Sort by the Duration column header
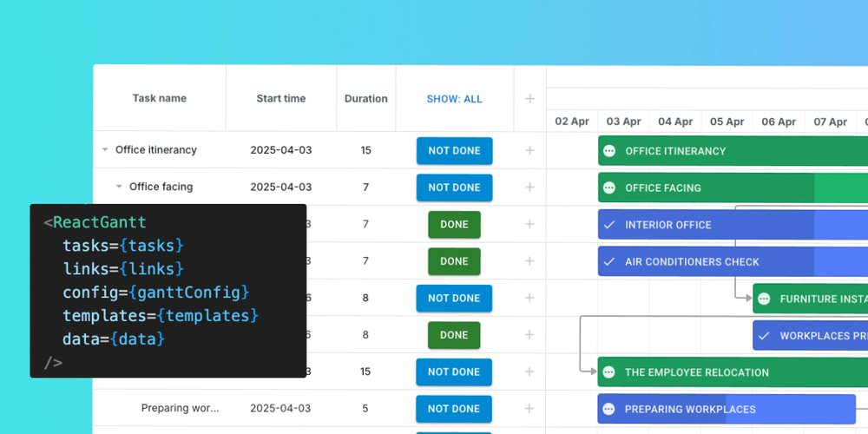 (366, 99)
